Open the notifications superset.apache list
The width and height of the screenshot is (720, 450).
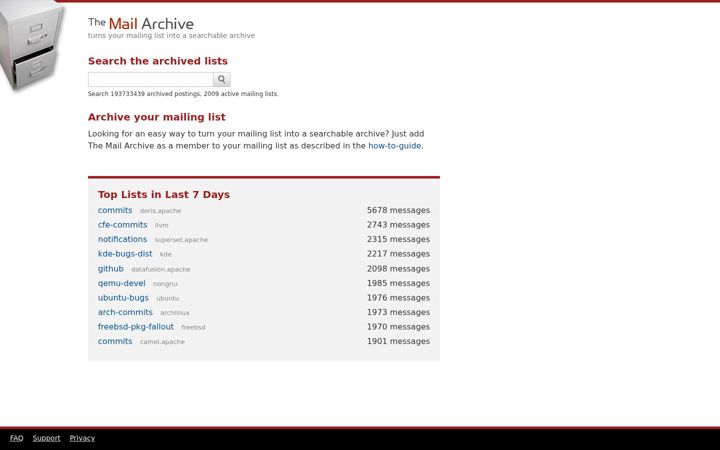point(122,239)
